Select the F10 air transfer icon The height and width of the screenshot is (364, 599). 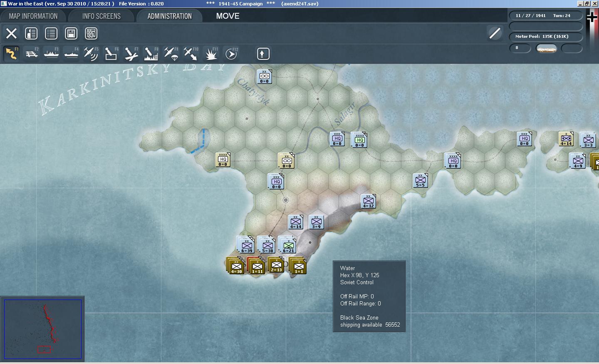(191, 54)
